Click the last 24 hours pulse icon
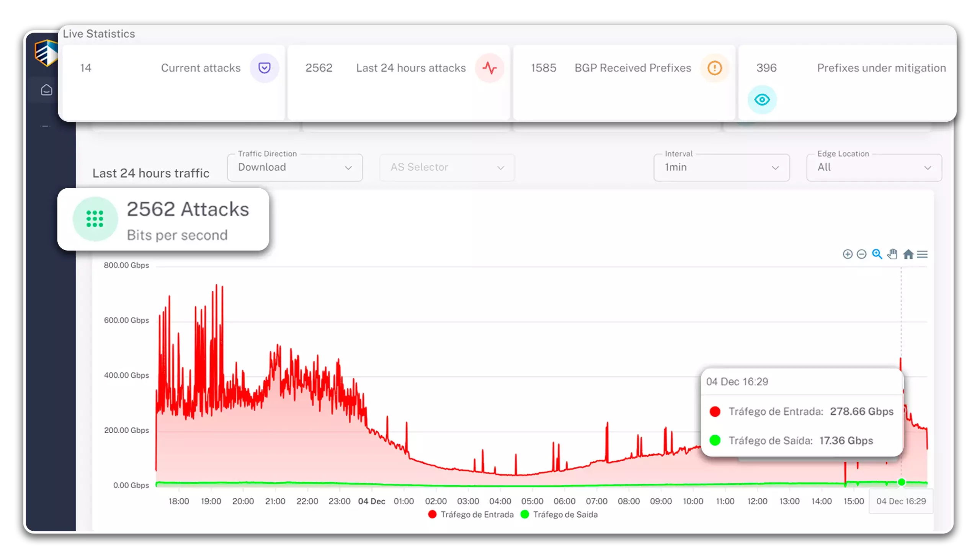The height and width of the screenshot is (556, 980). [x=490, y=68]
